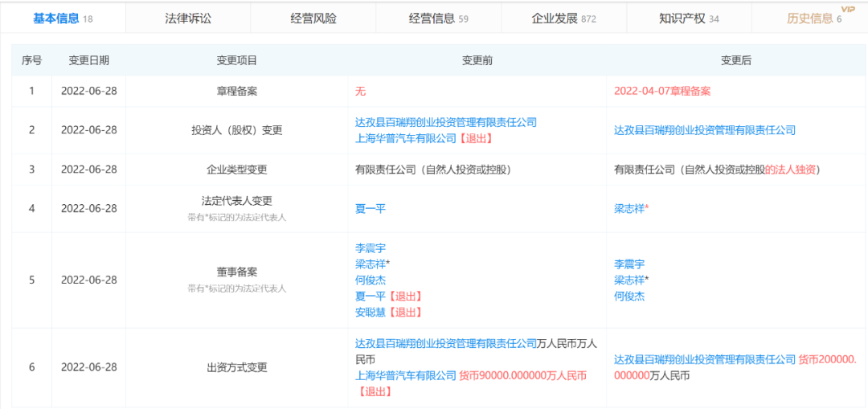
Task: Open the 经营风险 tab
Action: pos(313,18)
